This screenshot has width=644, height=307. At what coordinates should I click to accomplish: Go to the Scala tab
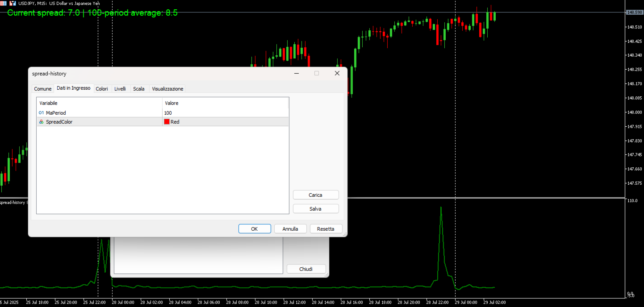click(x=139, y=89)
